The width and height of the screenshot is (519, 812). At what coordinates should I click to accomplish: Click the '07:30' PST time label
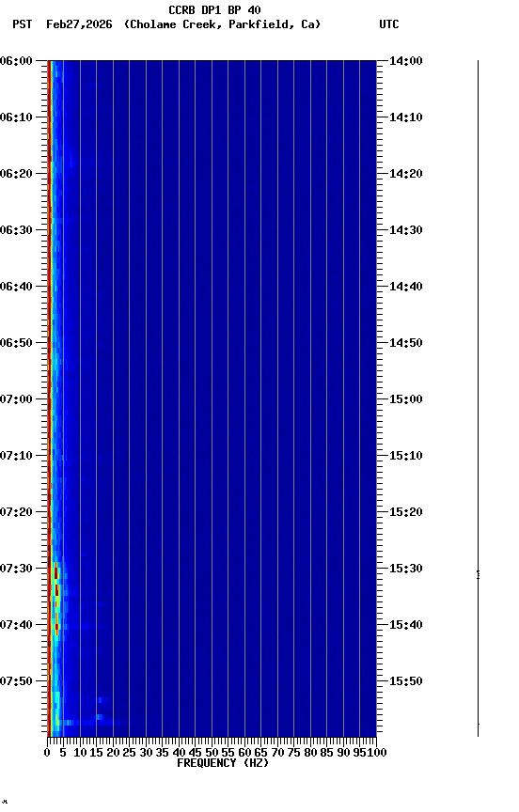[16, 570]
